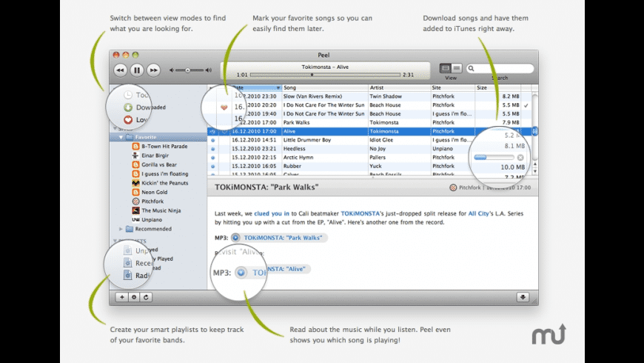Click the "I guess i'm flo..." site cell at 19:40
The width and height of the screenshot is (644, 363).
coord(452,114)
